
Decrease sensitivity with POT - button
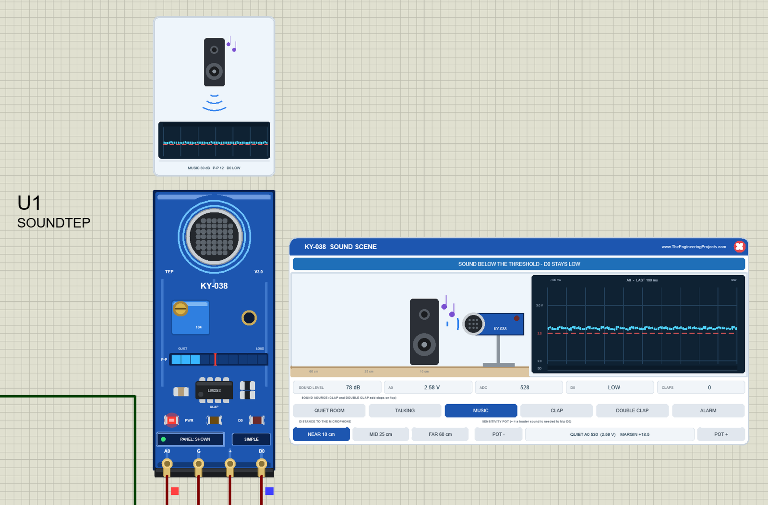click(x=498, y=434)
